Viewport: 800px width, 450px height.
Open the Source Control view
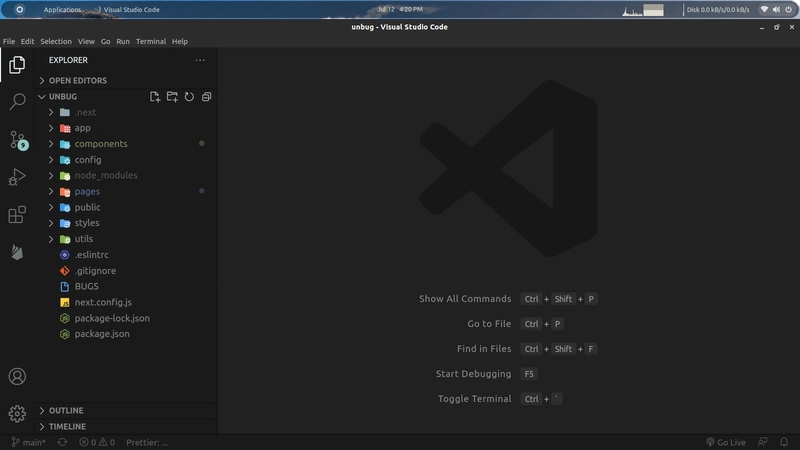(x=18, y=140)
